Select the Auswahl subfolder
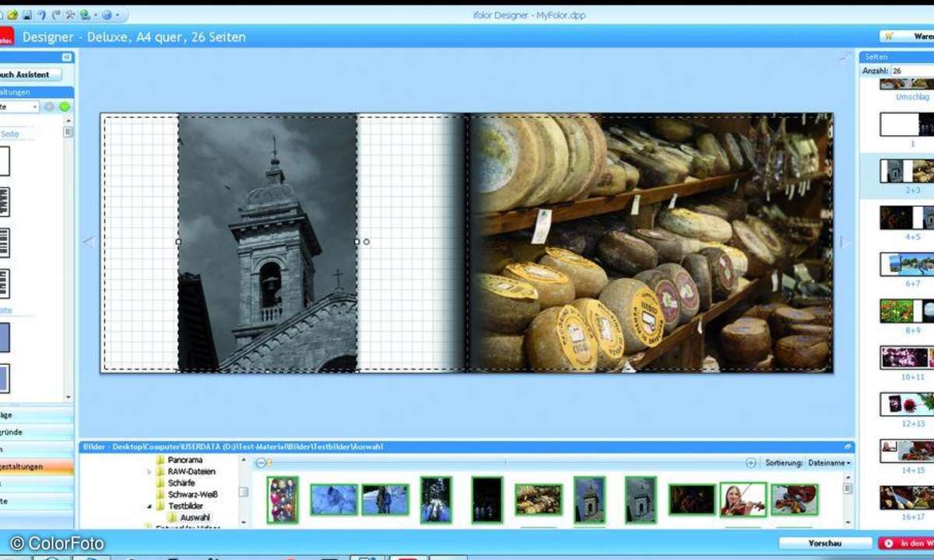This screenshot has width=934, height=560. click(x=195, y=517)
